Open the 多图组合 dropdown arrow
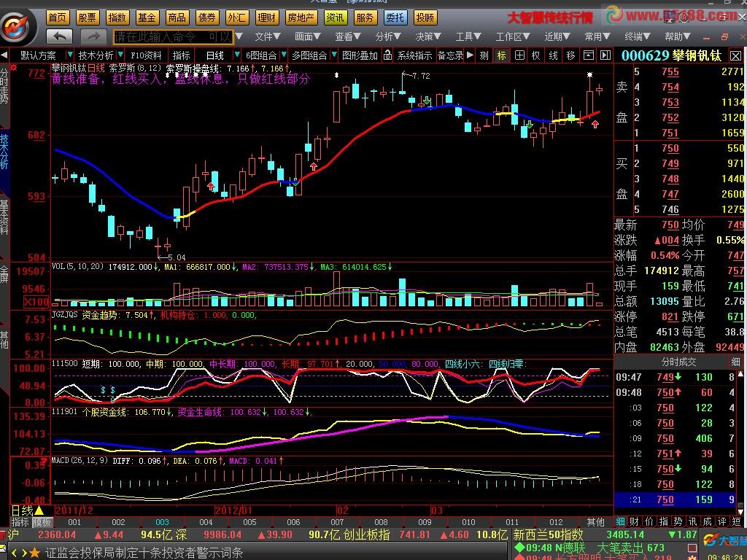 (334, 55)
